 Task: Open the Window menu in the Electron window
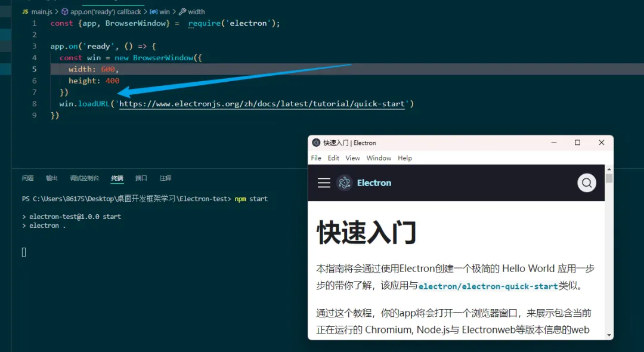(379, 158)
